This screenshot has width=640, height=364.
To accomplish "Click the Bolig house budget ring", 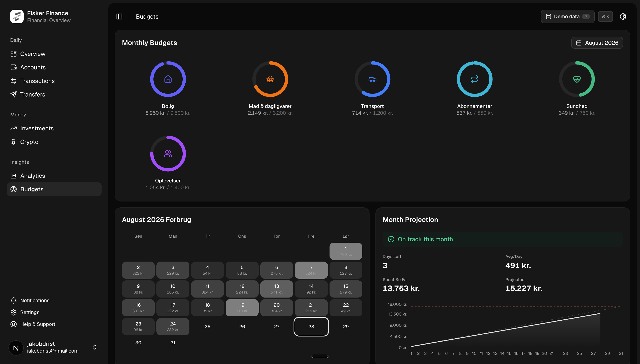I will point(168,79).
